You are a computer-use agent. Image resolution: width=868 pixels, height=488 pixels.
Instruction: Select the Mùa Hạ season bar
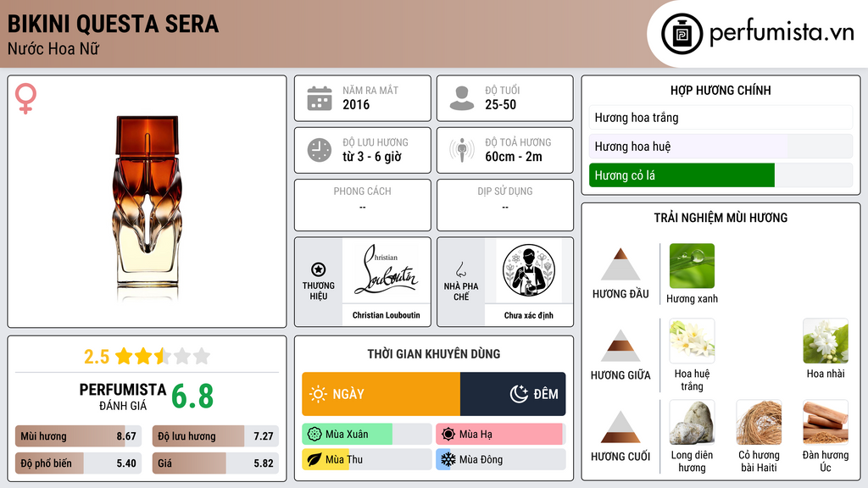pyautogui.click(x=501, y=435)
